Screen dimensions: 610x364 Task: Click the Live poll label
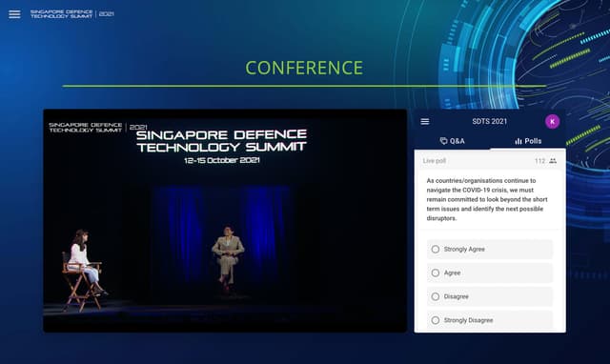[x=435, y=161]
